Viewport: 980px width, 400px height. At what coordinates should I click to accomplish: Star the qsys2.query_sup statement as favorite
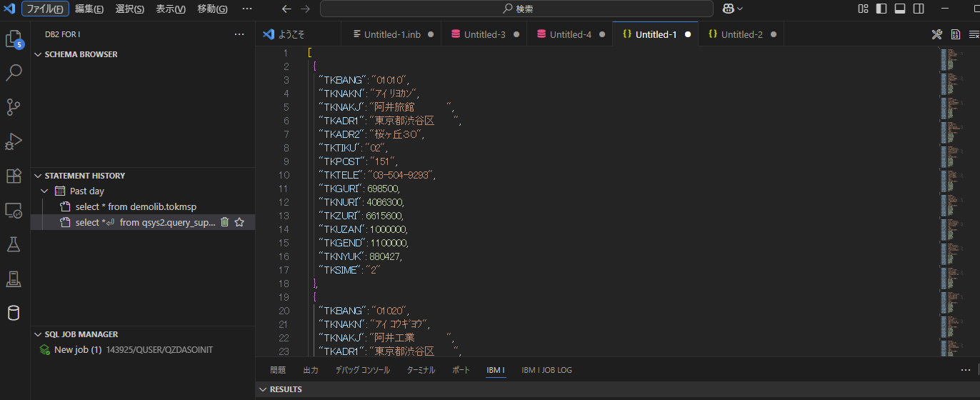(x=239, y=222)
